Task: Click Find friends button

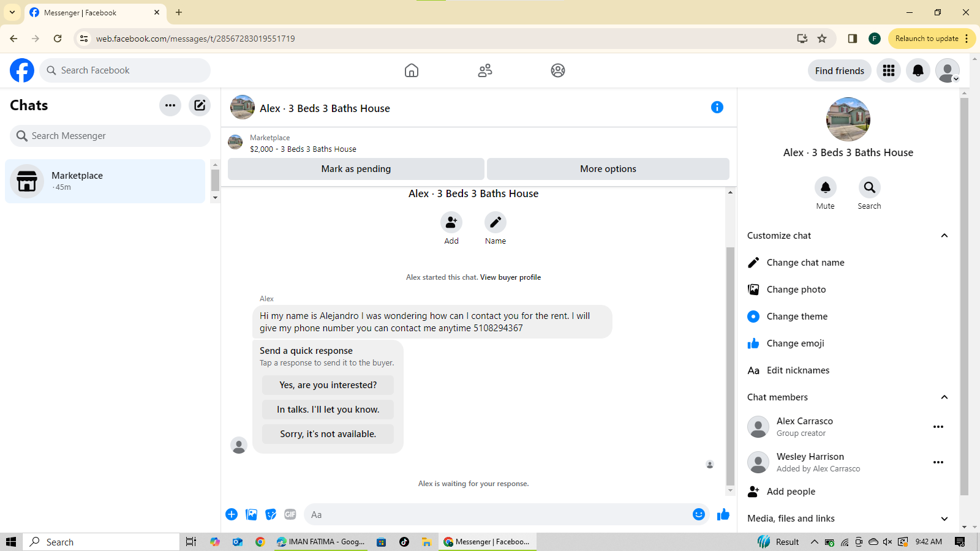Action: (840, 70)
